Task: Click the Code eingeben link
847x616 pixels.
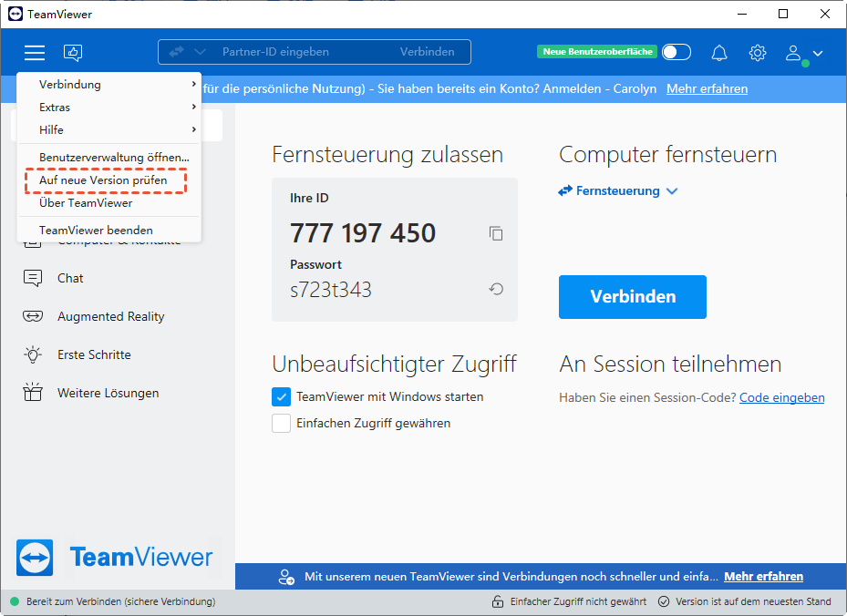Action: click(x=781, y=397)
